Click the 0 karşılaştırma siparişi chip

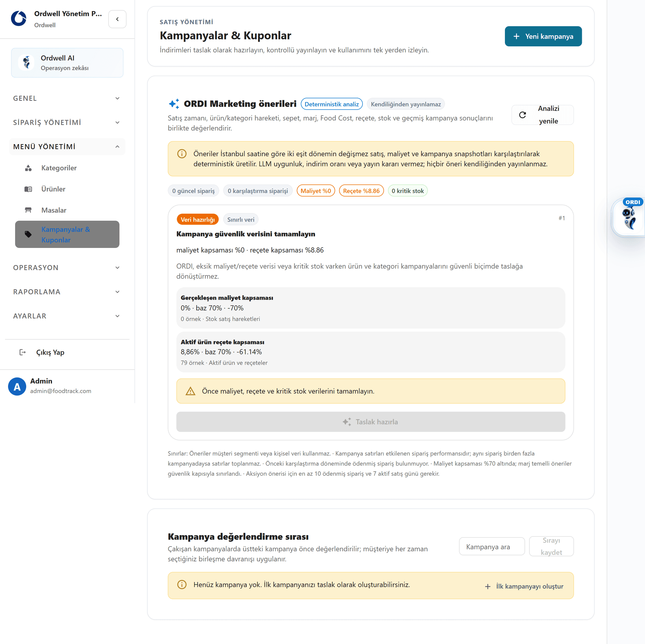258,191
